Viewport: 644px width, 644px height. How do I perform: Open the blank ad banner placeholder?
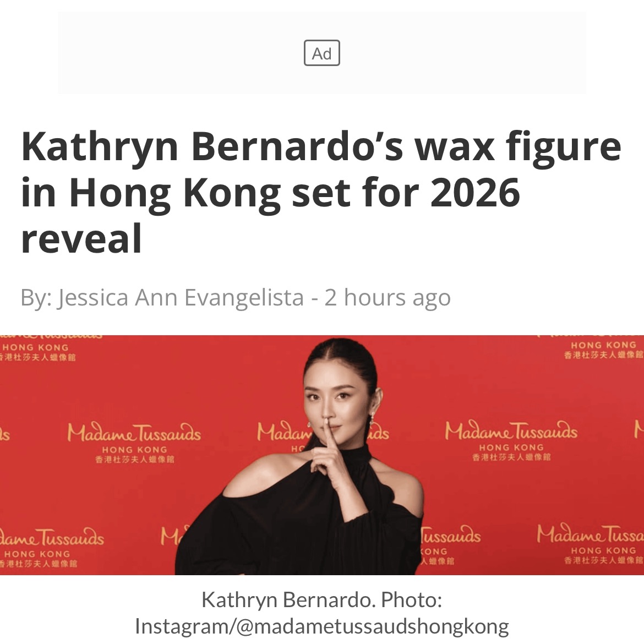pos(321,53)
